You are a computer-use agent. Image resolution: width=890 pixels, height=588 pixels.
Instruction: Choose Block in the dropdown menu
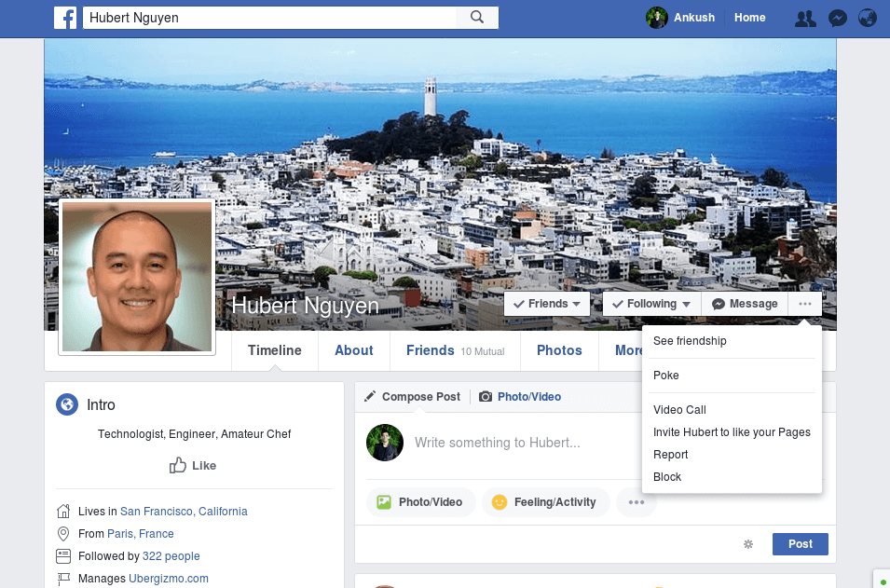pos(732,477)
